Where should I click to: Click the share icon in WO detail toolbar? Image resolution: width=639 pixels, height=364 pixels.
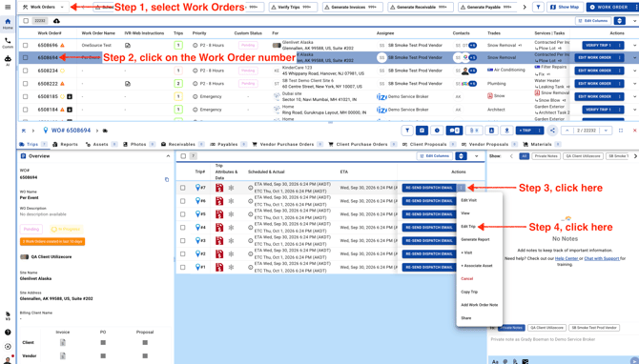[552, 131]
